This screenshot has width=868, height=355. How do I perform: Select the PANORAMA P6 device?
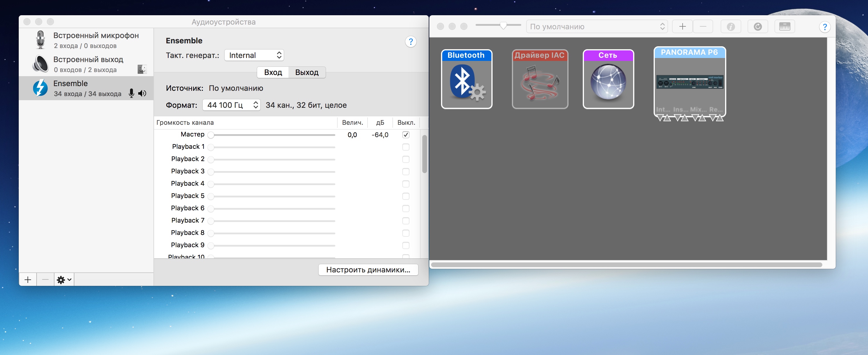[x=689, y=82]
